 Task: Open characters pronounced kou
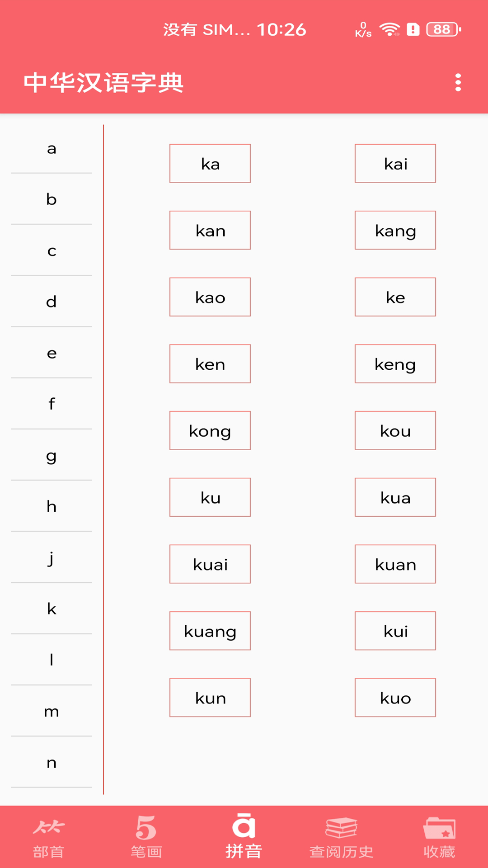pyautogui.click(x=395, y=430)
